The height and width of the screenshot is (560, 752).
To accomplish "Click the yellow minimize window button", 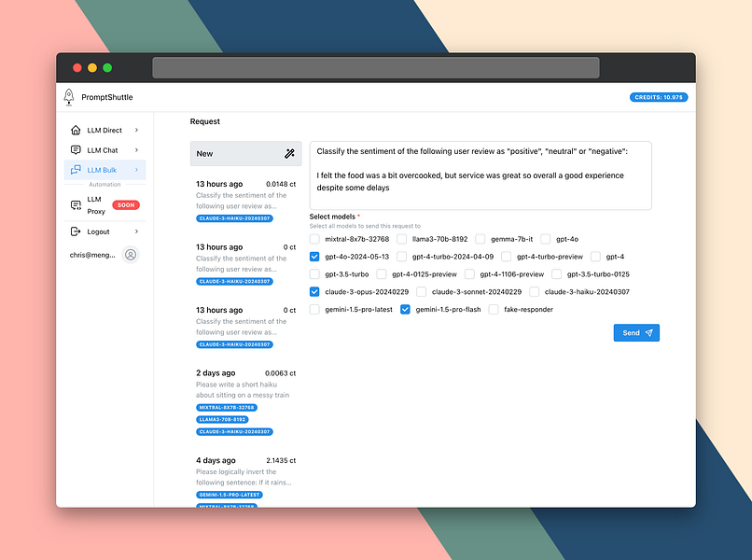I will click(92, 67).
